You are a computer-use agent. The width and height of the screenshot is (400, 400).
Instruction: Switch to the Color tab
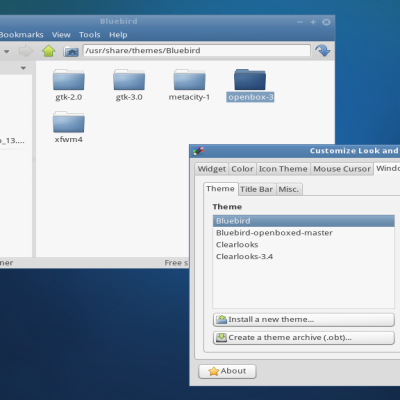point(242,169)
